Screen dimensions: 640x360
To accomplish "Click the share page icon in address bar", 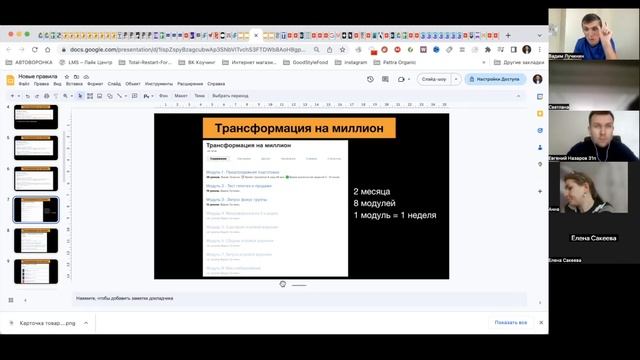I will [329, 49].
